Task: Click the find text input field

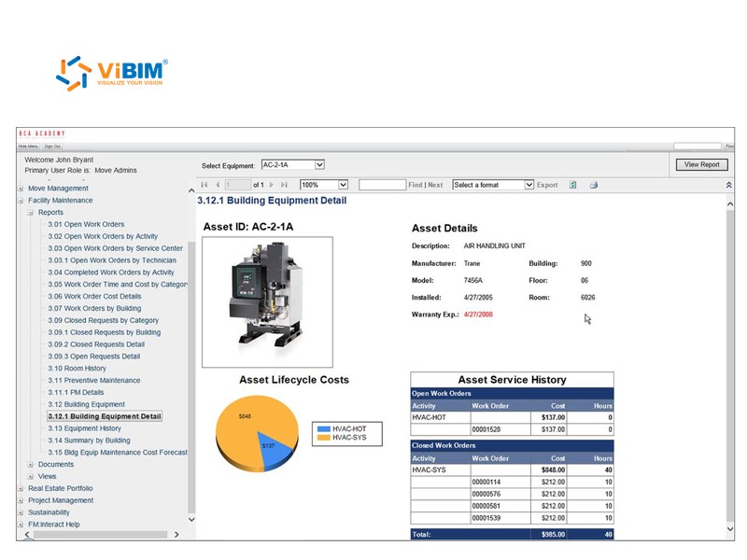Action: (382, 185)
